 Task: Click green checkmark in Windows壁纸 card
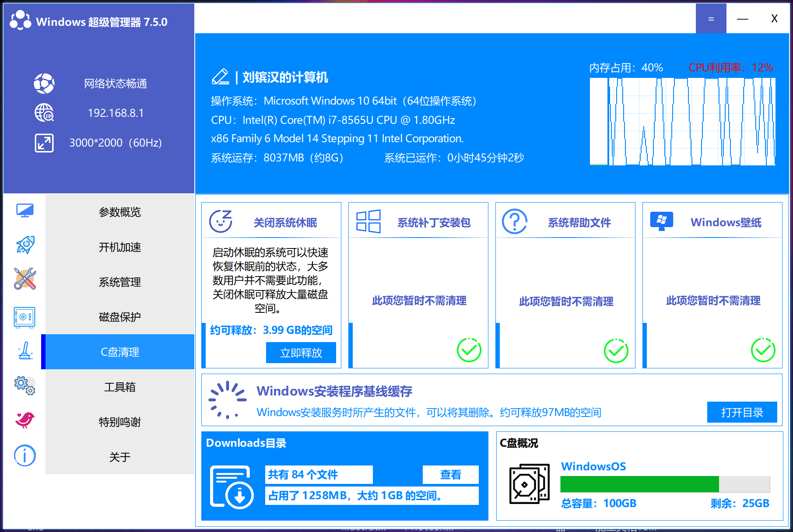(763, 350)
